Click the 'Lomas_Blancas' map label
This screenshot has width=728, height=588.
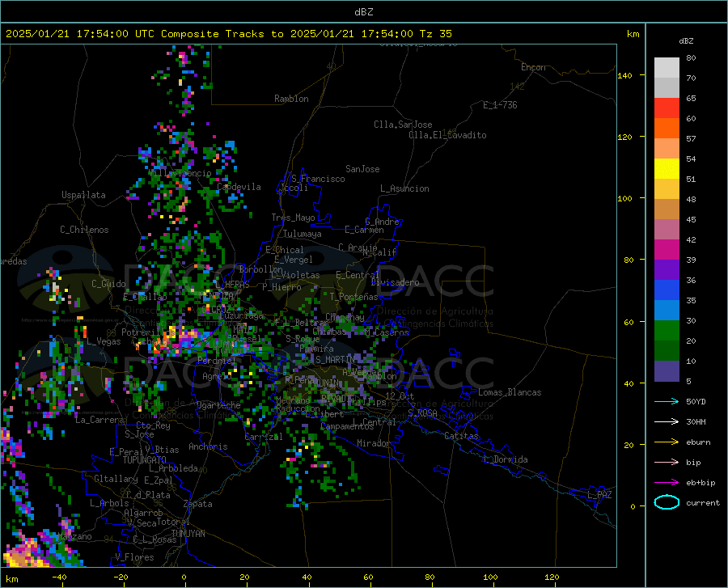pyautogui.click(x=510, y=392)
